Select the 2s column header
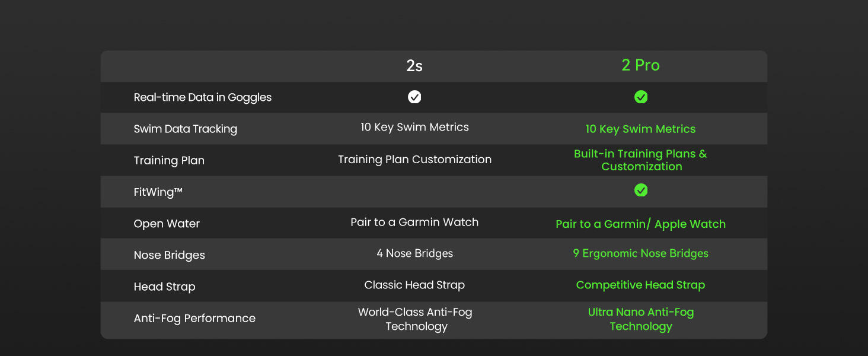 [414, 66]
